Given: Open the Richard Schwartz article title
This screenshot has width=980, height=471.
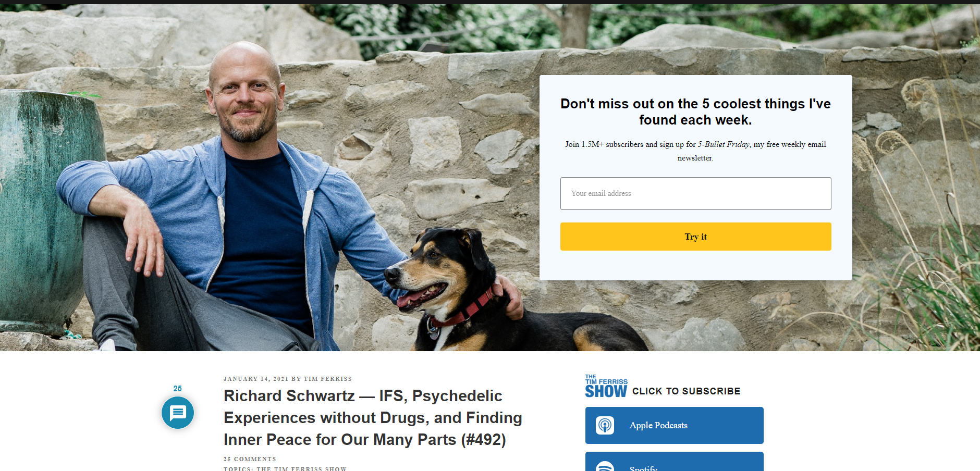Looking at the screenshot, I should [373, 417].
